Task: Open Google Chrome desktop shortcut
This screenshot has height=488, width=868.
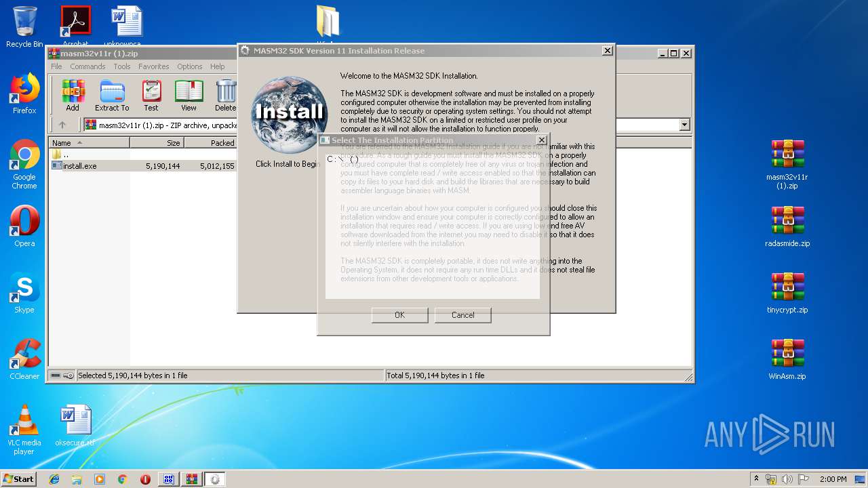Action: point(24,165)
